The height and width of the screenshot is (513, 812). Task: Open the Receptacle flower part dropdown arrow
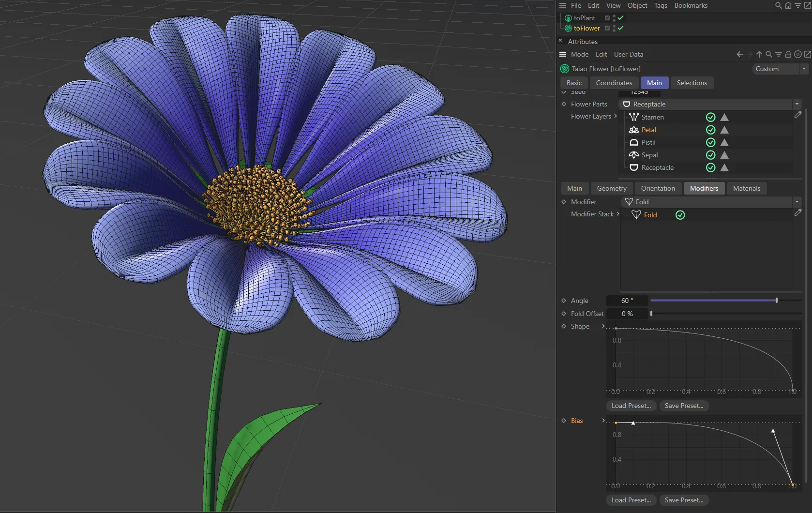coord(797,104)
